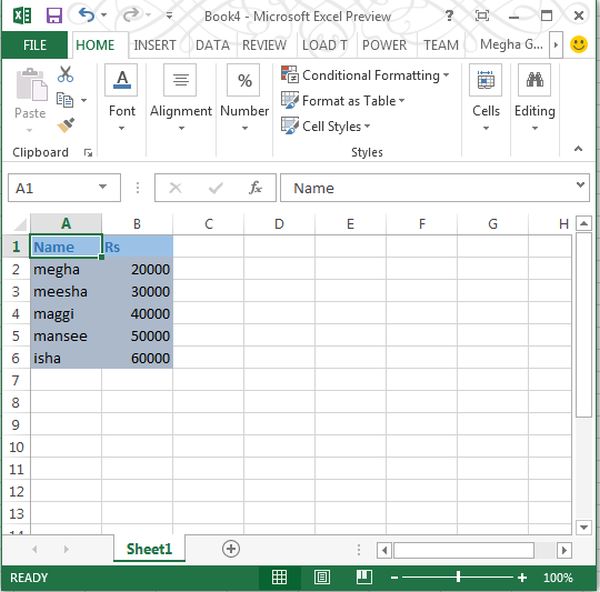600x592 pixels.
Task: Select all cells with the corner triangle
Action: pos(19,224)
